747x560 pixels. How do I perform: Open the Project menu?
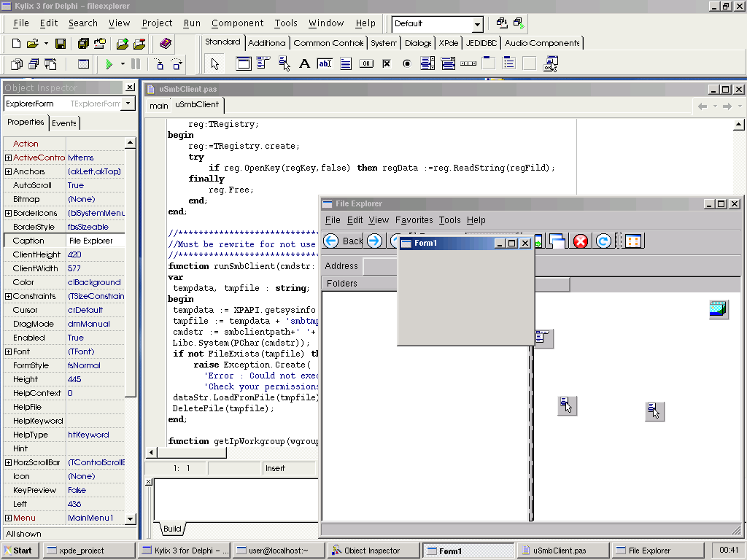click(x=157, y=23)
